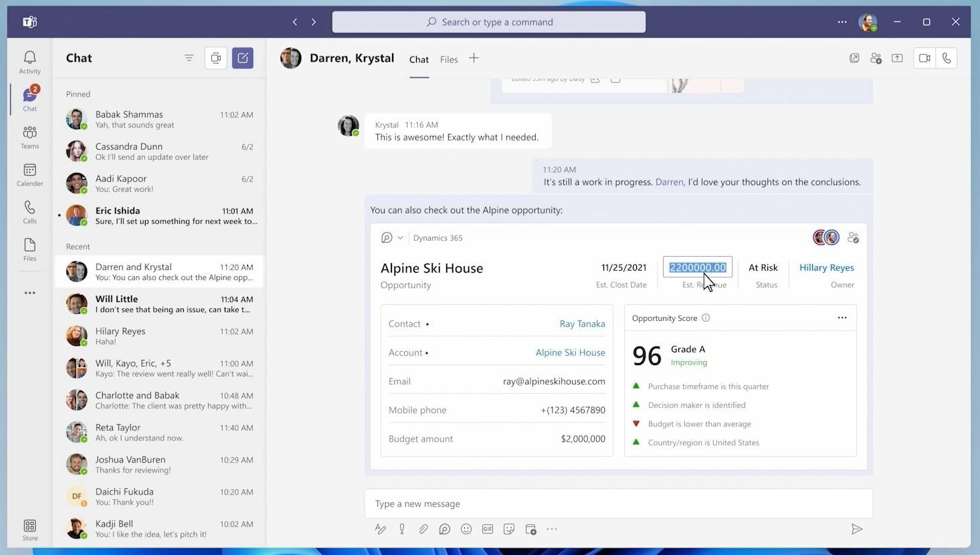
Task: Open Hilary Reyes chat
Action: tap(159, 336)
